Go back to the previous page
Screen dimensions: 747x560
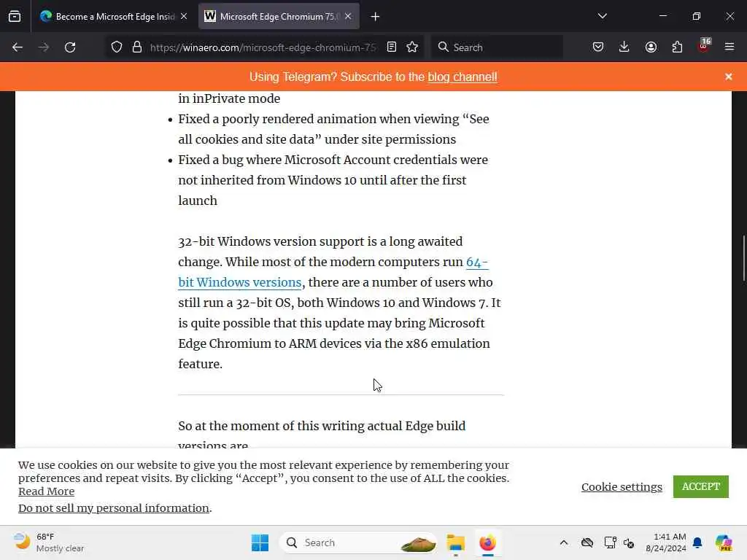click(x=18, y=47)
